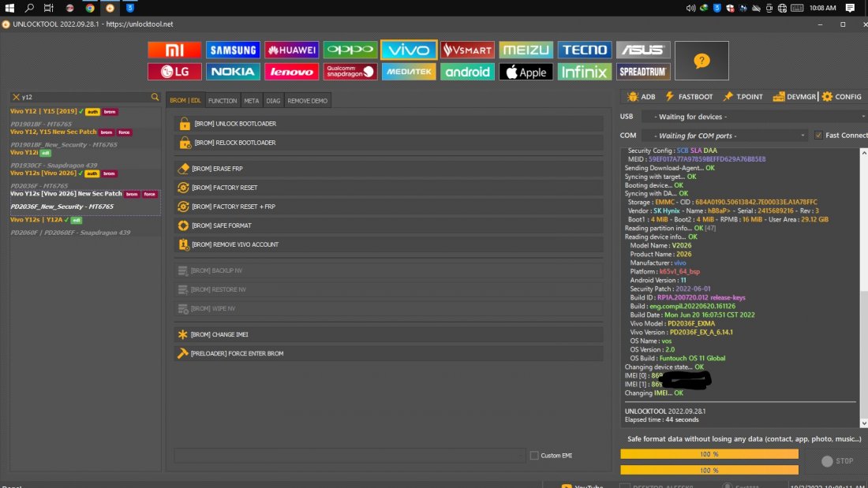
Task: Open the Vsmart brand section
Action: pos(468,50)
